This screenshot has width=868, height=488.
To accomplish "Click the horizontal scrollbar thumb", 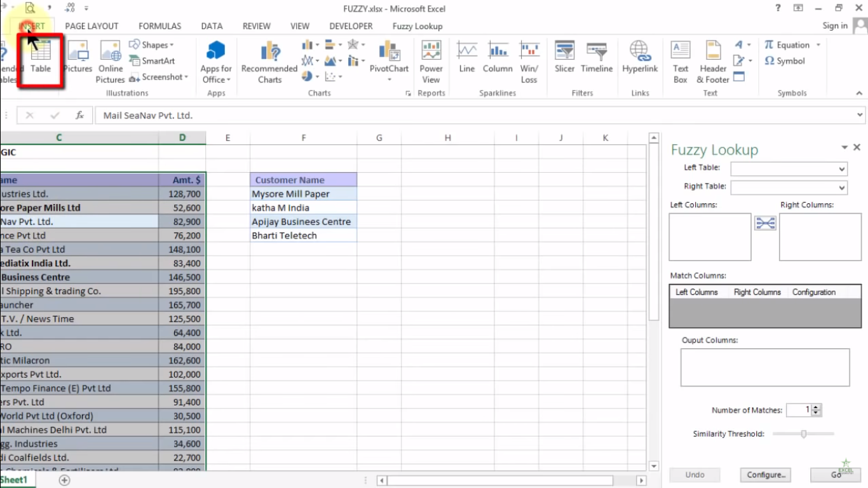I will coord(500,480).
